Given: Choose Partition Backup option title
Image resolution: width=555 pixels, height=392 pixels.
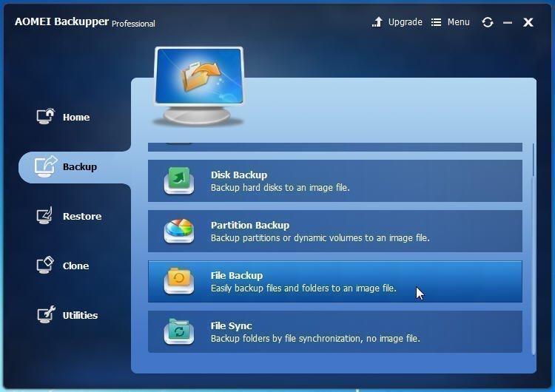Looking at the screenshot, I should click(x=250, y=225).
